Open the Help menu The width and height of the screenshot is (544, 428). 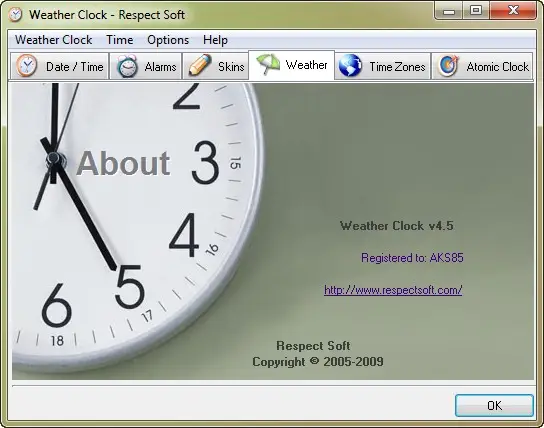(215, 40)
